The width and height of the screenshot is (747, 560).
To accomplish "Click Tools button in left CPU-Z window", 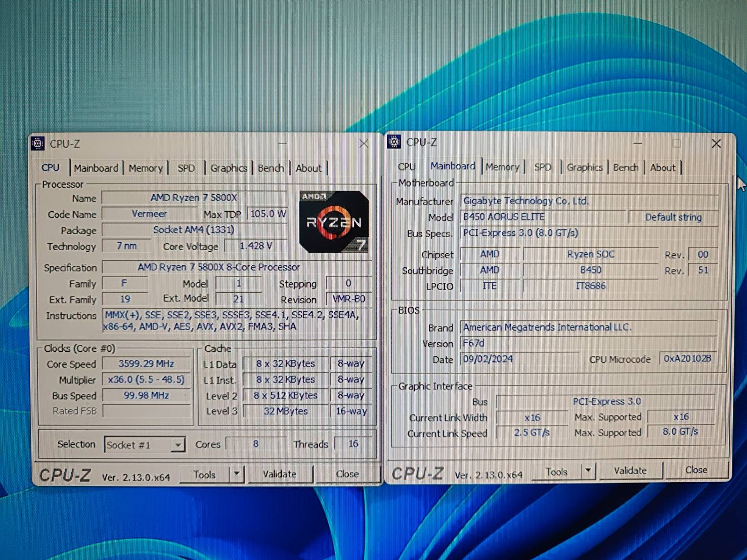I will (x=204, y=474).
